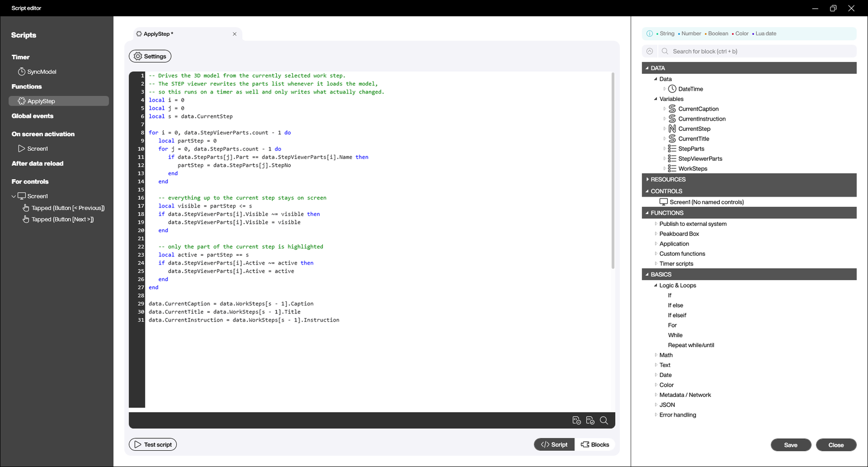Screen dimensions: 868x467
Task: Expand the JSON category
Action: tap(655, 405)
